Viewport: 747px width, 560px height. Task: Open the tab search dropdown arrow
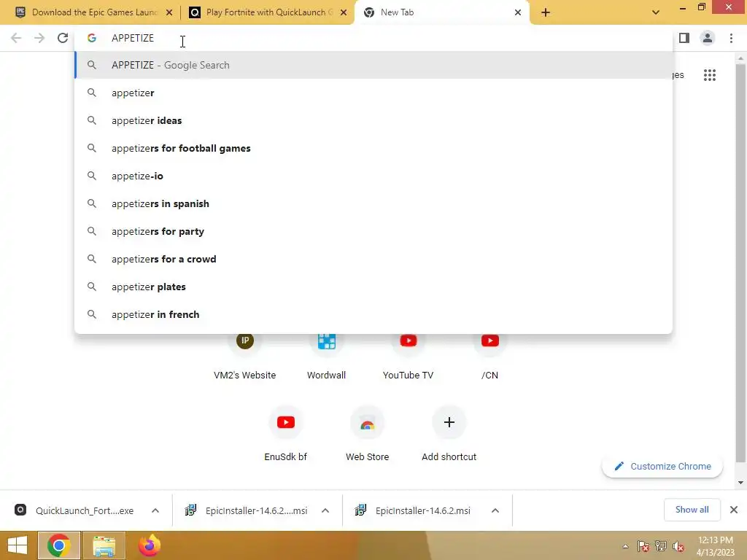point(656,12)
